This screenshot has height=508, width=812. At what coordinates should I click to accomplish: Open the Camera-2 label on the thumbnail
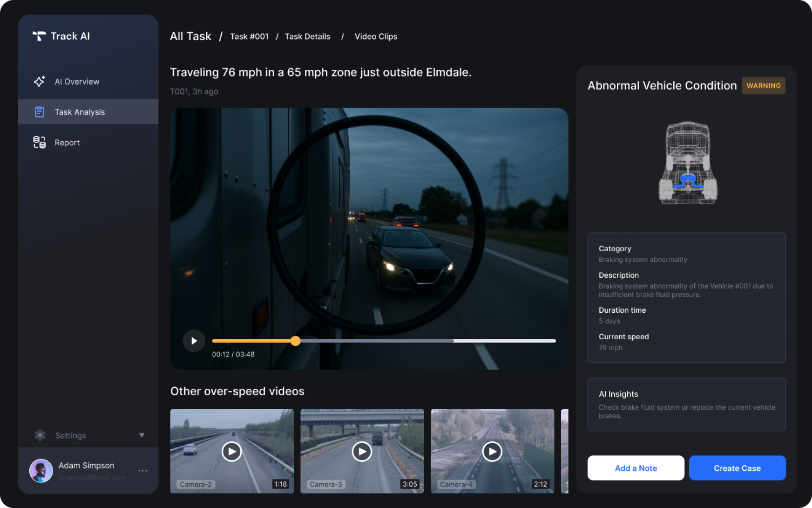point(196,485)
